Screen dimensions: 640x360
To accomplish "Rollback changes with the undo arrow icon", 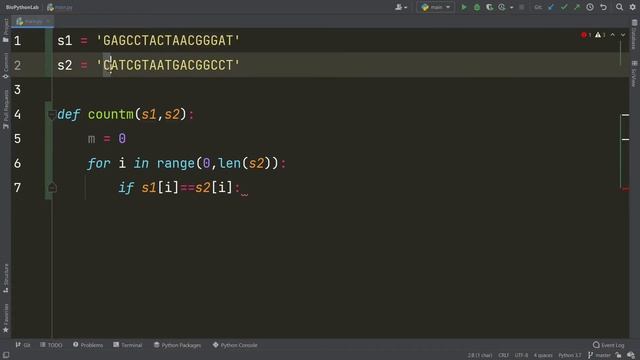I will click(x=603, y=7).
